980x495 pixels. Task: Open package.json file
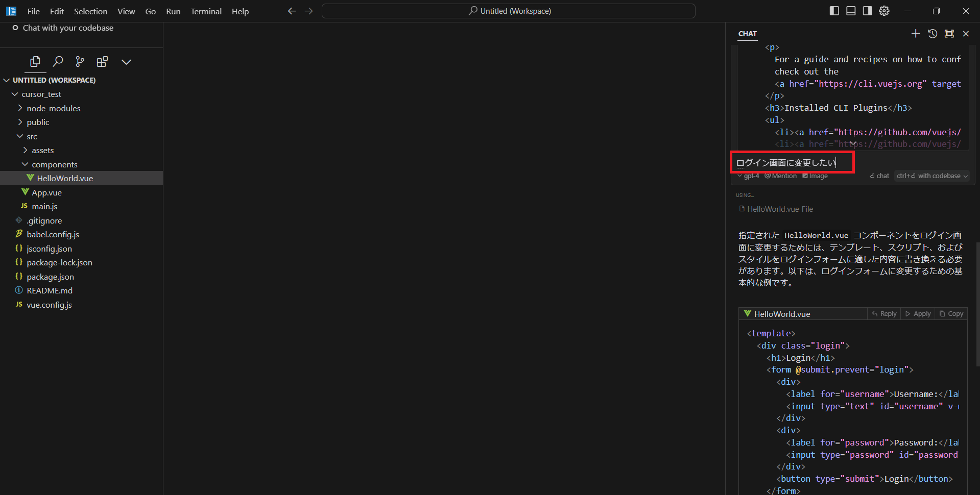pyautogui.click(x=82, y=277)
